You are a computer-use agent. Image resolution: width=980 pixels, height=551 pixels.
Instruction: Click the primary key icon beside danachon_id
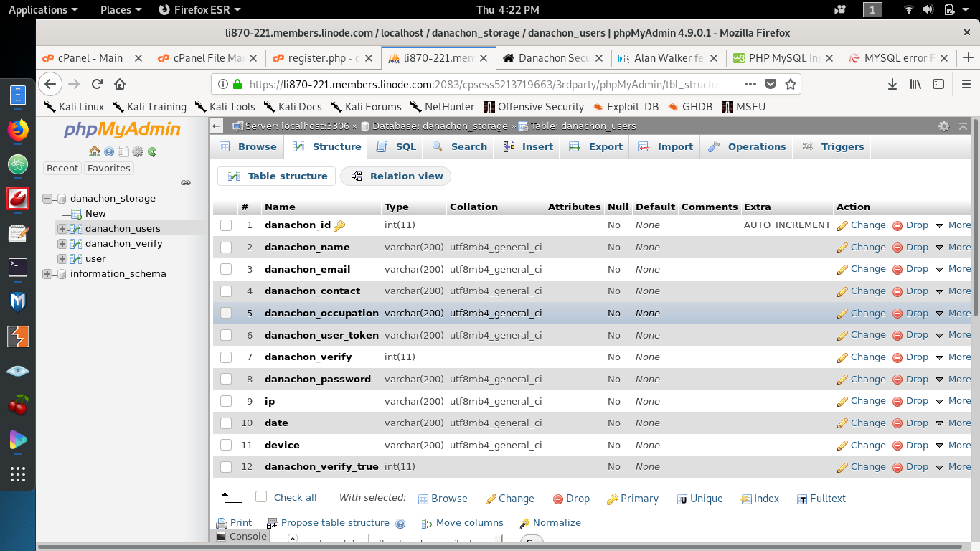[339, 226]
